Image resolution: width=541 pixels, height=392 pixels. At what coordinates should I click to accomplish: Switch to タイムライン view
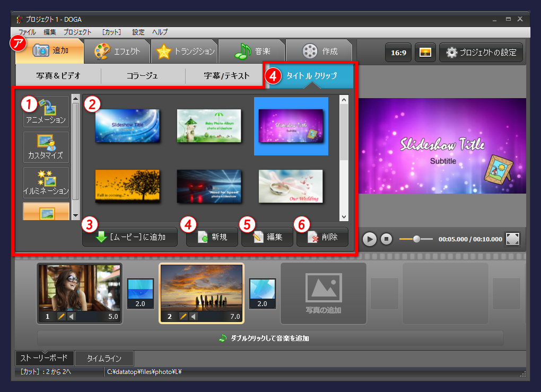(x=104, y=358)
